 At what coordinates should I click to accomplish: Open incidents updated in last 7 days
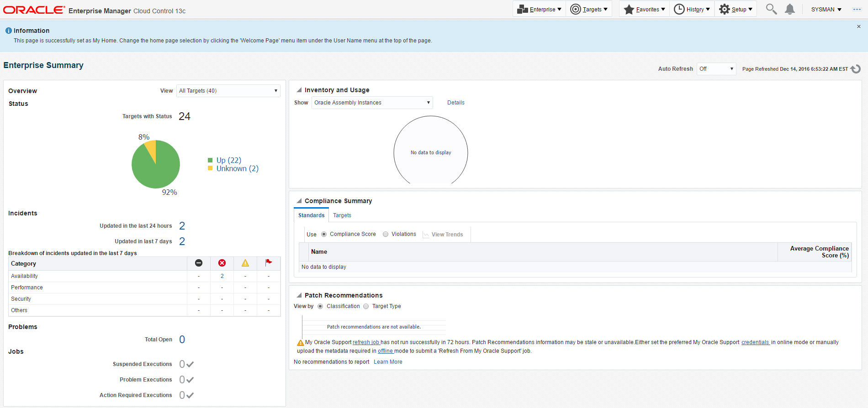pyautogui.click(x=182, y=241)
